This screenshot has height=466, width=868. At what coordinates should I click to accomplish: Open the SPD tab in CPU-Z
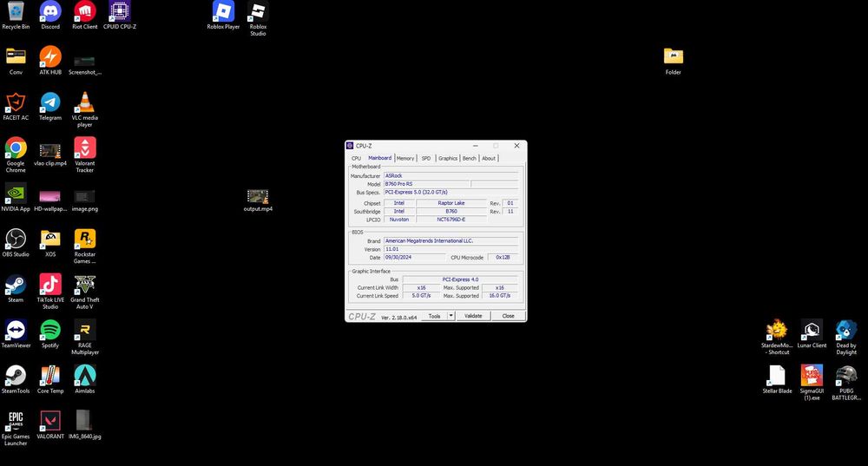[425, 158]
